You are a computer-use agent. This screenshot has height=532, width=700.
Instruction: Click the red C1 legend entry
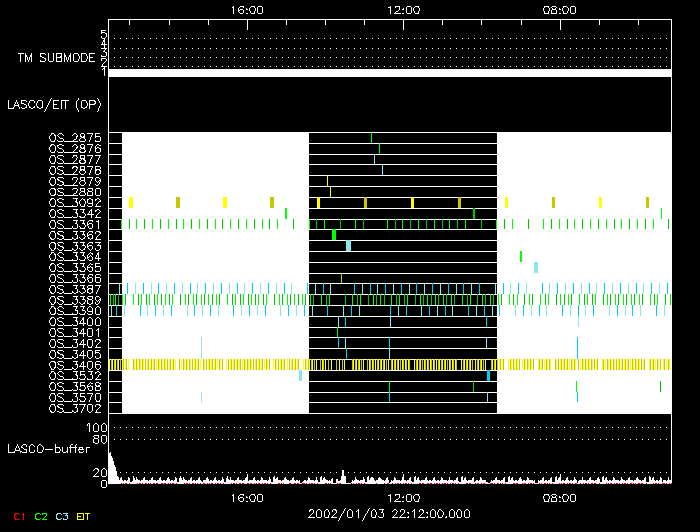17,515
